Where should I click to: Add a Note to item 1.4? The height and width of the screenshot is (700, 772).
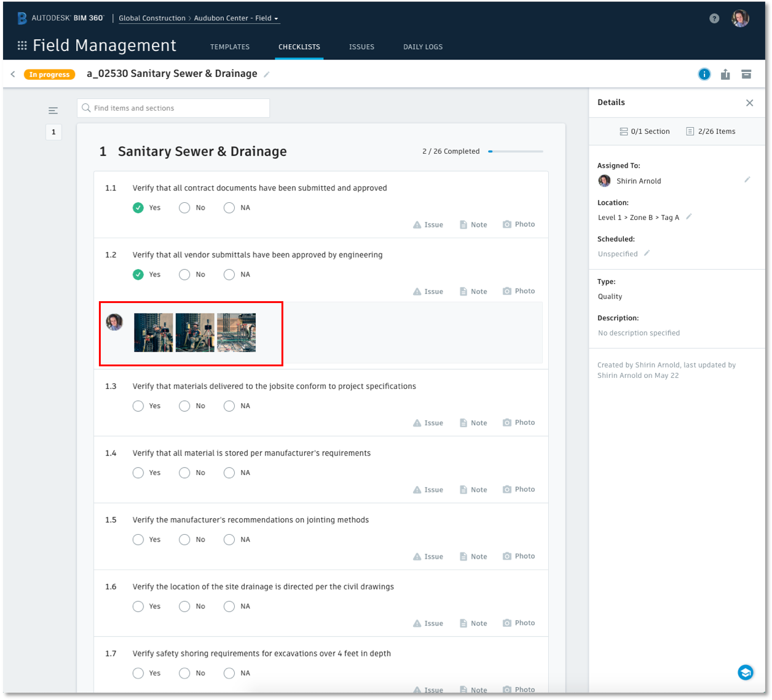[473, 490]
